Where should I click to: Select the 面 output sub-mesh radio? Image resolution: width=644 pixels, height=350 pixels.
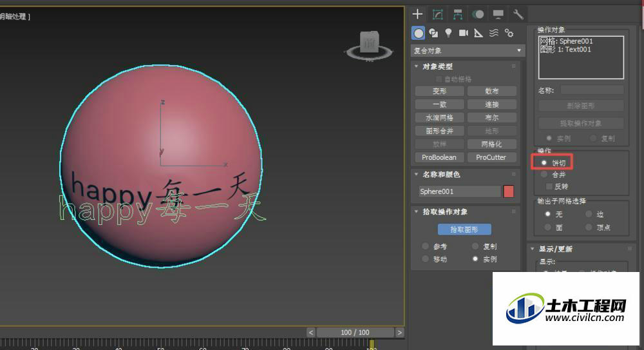(x=547, y=227)
